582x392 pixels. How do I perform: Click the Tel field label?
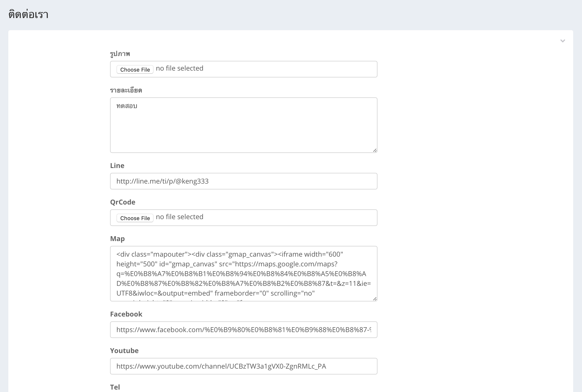coord(115,387)
